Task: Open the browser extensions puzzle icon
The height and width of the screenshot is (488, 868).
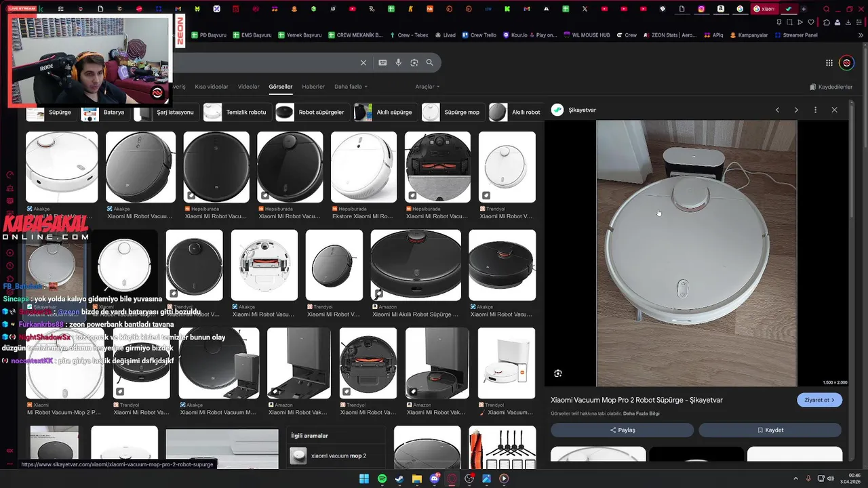Action: pos(825,22)
